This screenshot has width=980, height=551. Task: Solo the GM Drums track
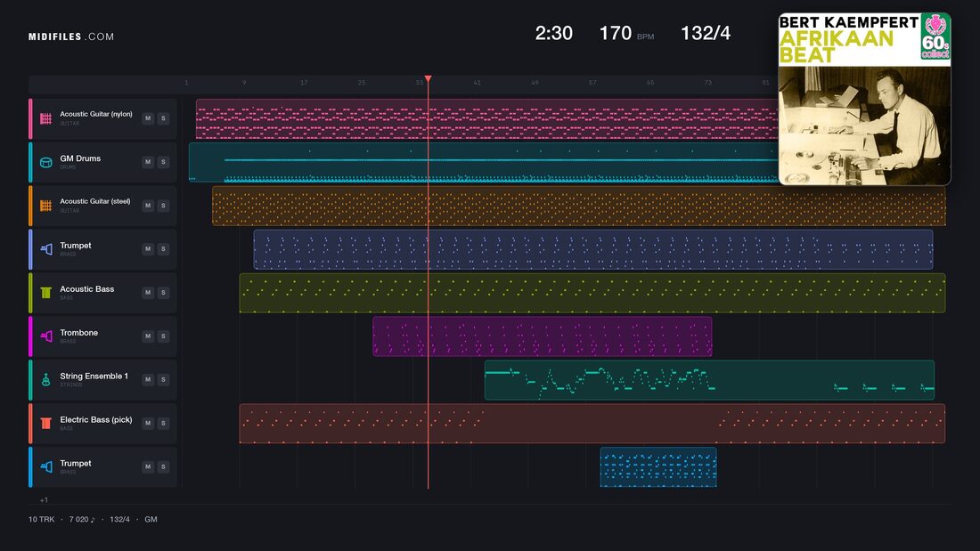tap(163, 162)
